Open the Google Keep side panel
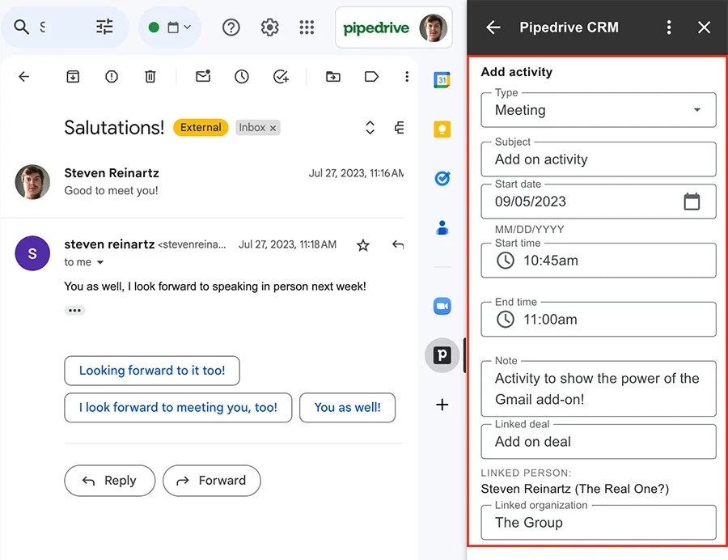 point(442,129)
